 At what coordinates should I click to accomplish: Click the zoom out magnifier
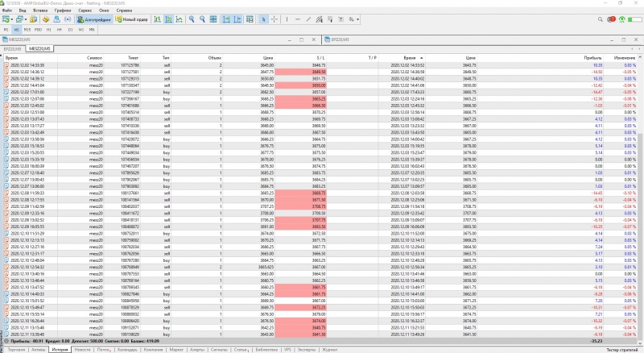[x=202, y=19]
